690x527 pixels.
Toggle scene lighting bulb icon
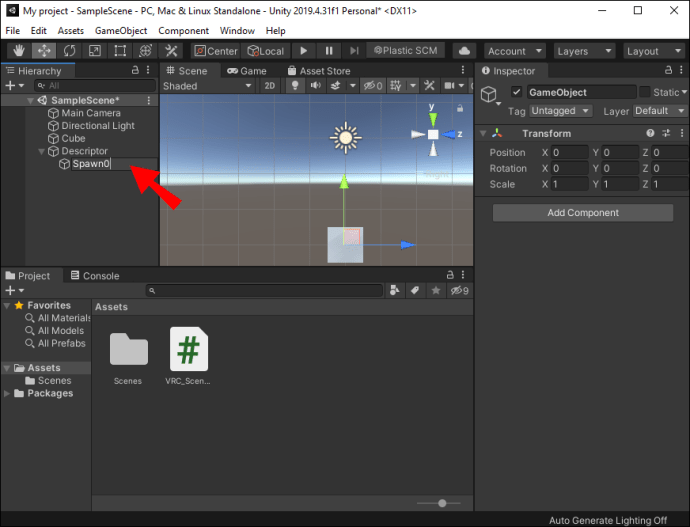pyautogui.click(x=295, y=86)
